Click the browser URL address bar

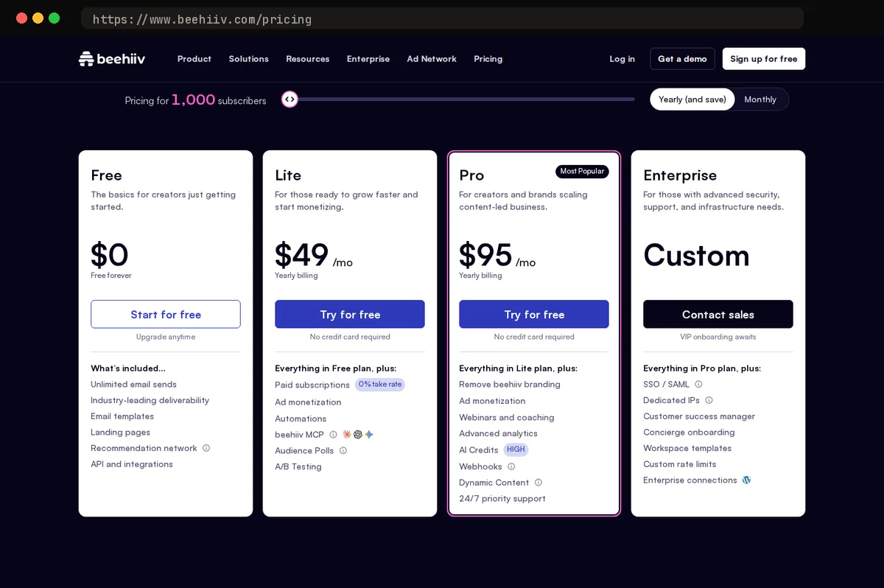[x=442, y=19]
